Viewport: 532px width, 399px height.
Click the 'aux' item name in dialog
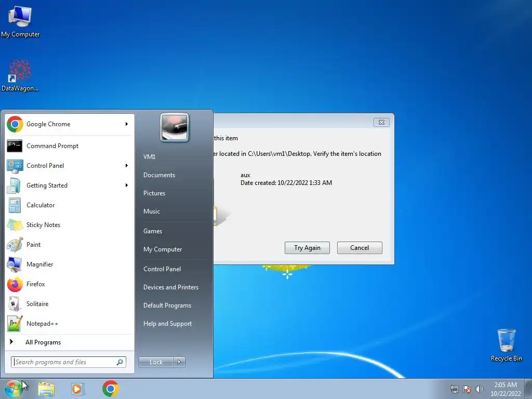point(245,176)
